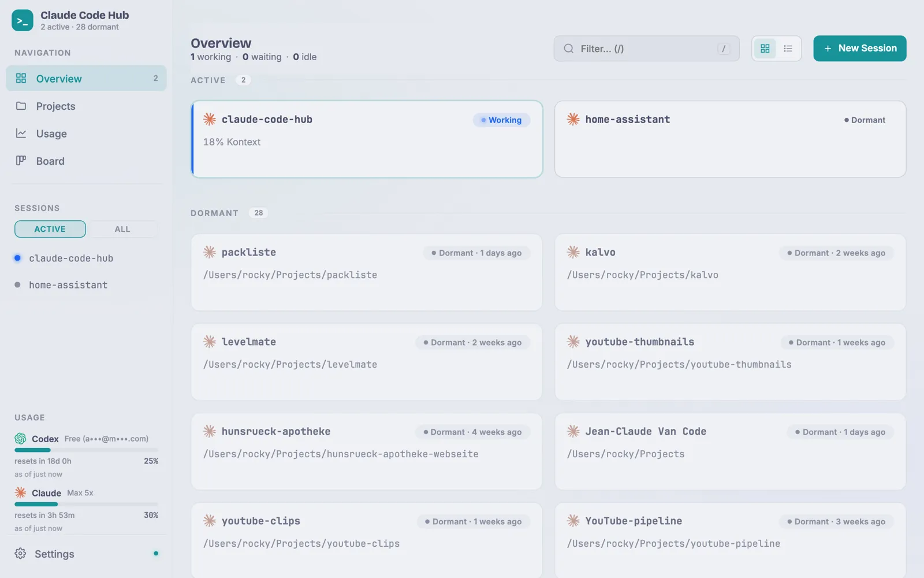Go to Usage in navigation
This screenshot has width=924, height=578.
[x=86, y=134]
